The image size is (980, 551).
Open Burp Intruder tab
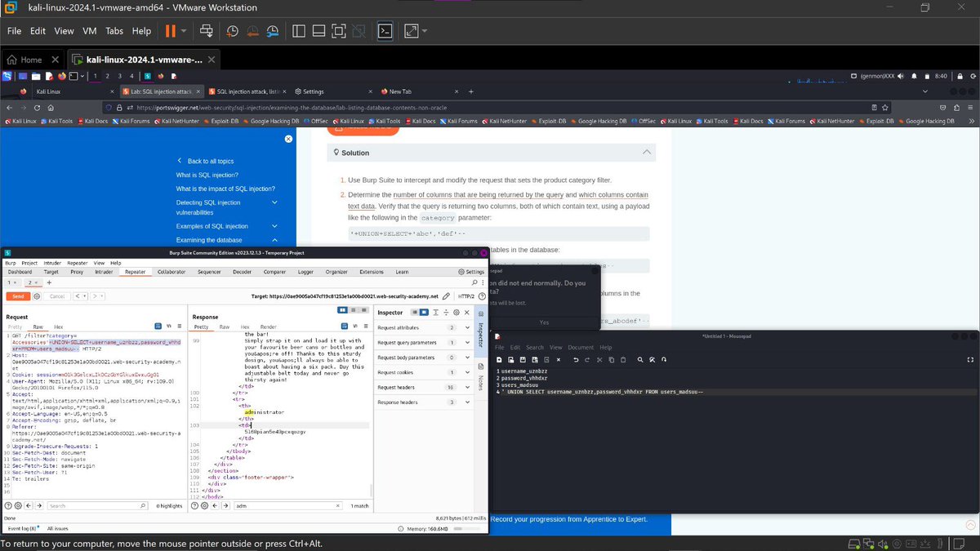(x=104, y=272)
